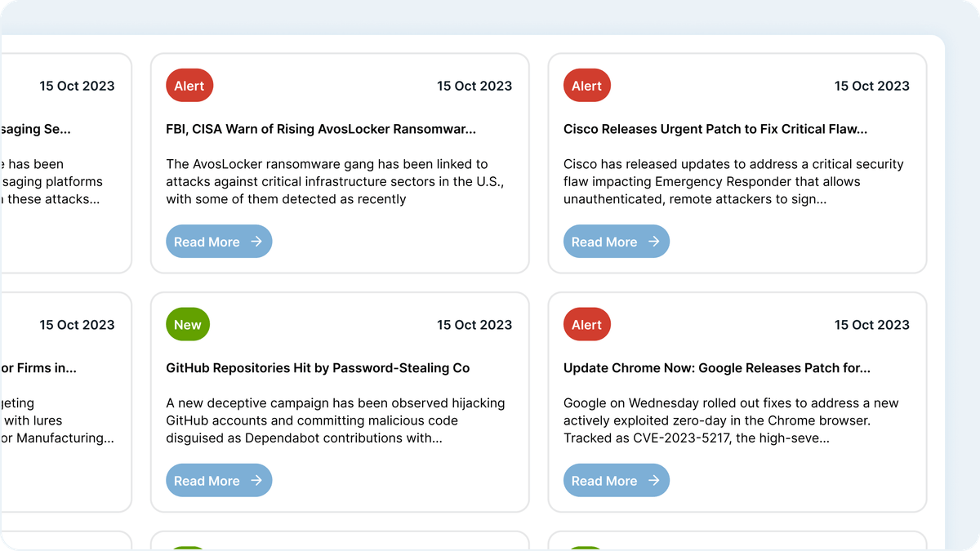Click the red Alert badge on AvosLocker card
The image size is (980, 551).
(189, 86)
